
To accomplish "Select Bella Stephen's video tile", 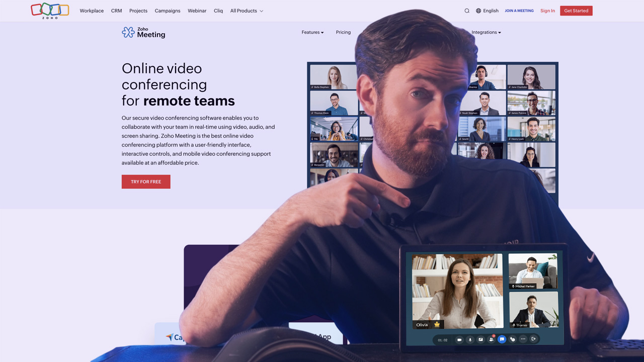I will click(333, 77).
